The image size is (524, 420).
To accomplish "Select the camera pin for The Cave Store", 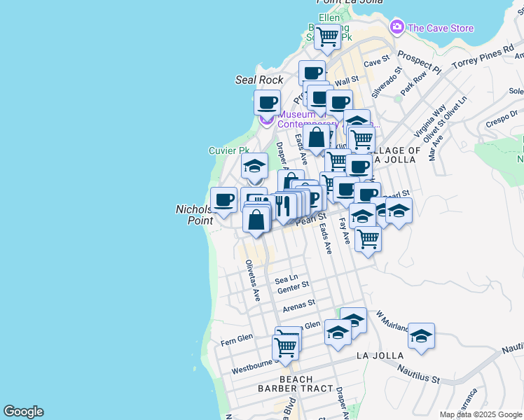I will pos(397,28).
